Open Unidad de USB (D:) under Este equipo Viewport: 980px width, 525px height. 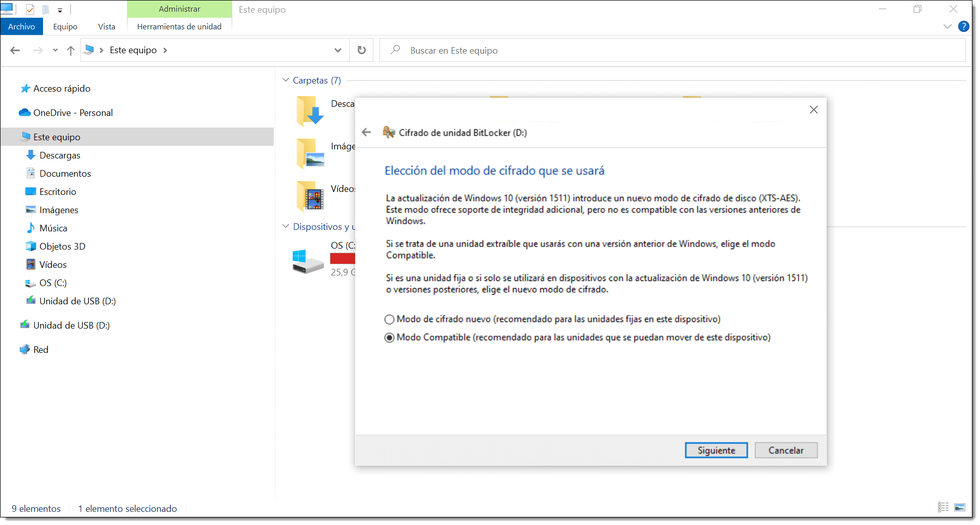tap(77, 301)
